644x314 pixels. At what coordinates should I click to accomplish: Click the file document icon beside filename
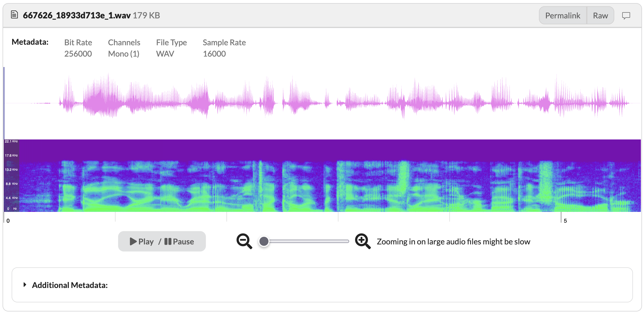pos(14,15)
